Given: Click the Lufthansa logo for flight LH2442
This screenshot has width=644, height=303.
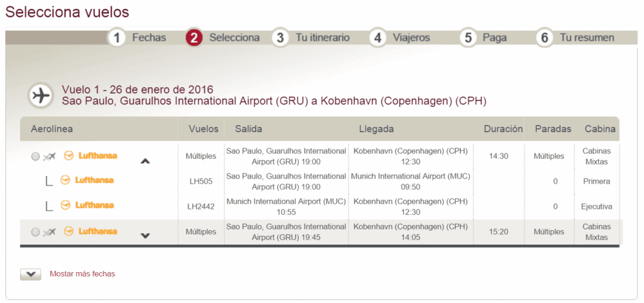Looking at the screenshot, I should [x=87, y=205].
